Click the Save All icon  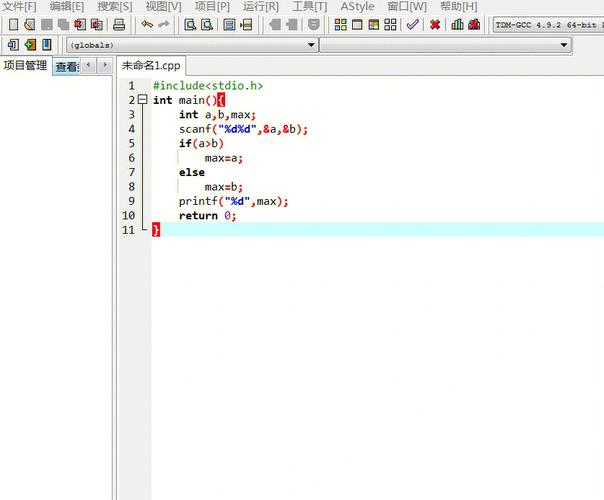click(63, 25)
